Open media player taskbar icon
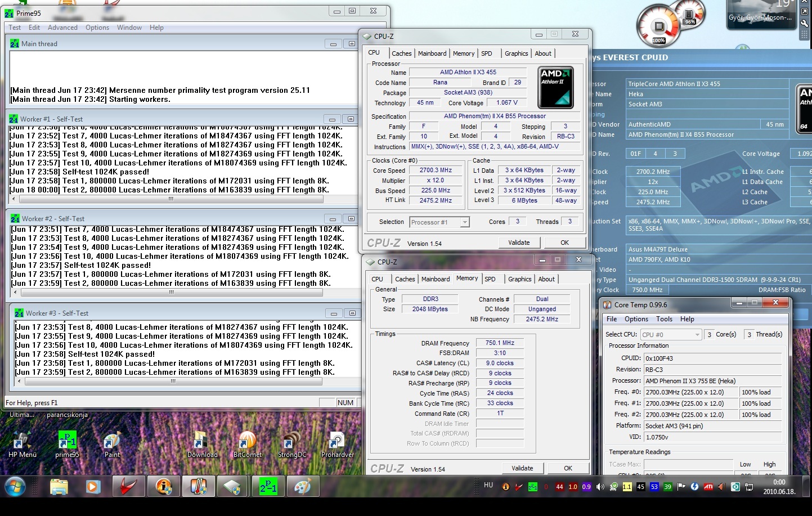This screenshot has width=812, height=516. pyautogui.click(x=93, y=487)
